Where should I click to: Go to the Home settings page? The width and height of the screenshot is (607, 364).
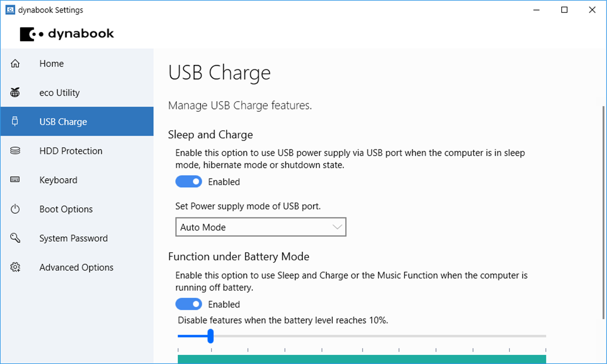[51, 63]
